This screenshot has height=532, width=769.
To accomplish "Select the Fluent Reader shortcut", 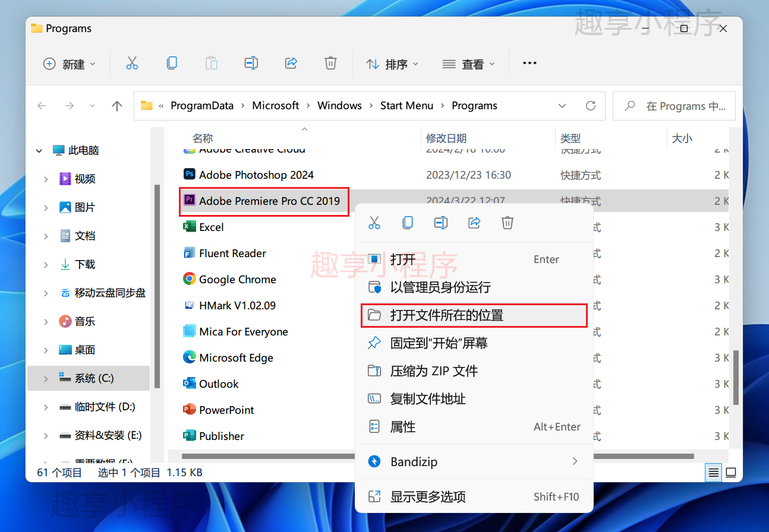I will tap(232, 253).
